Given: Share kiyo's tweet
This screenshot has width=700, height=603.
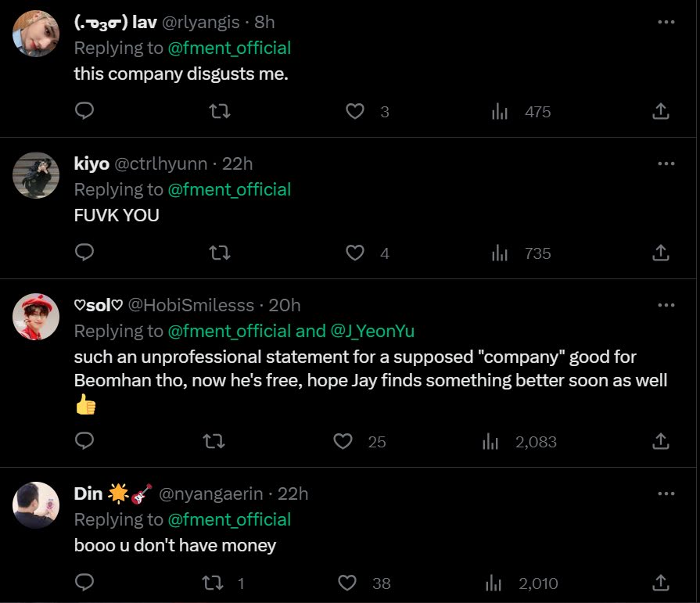Looking at the screenshot, I should (660, 253).
